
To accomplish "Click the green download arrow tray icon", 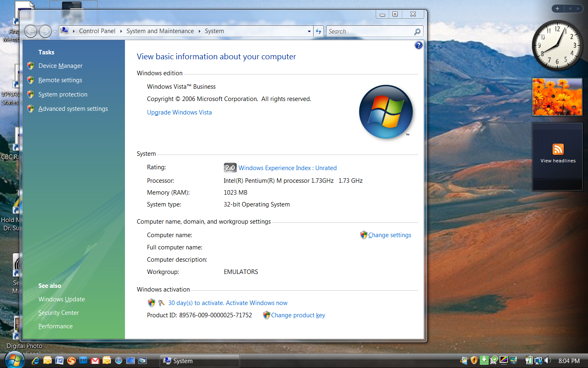I will click(484, 360).
